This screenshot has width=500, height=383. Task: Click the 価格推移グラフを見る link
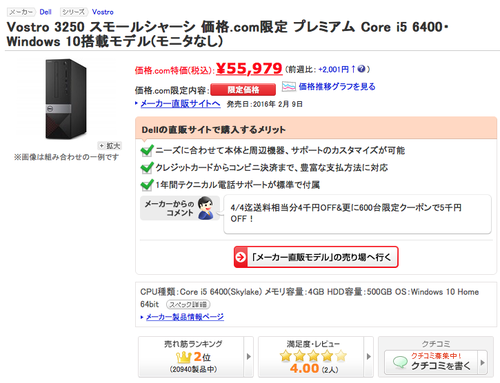[x=337, y=87]
